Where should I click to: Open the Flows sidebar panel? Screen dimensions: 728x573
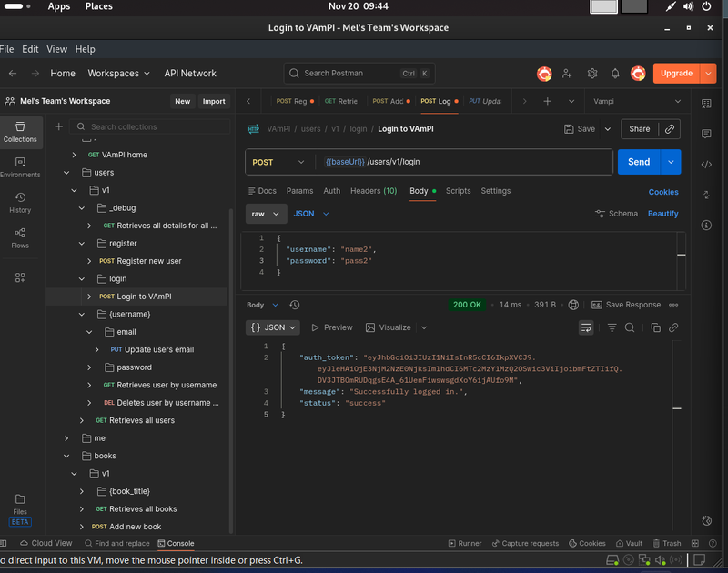[20, 237]
